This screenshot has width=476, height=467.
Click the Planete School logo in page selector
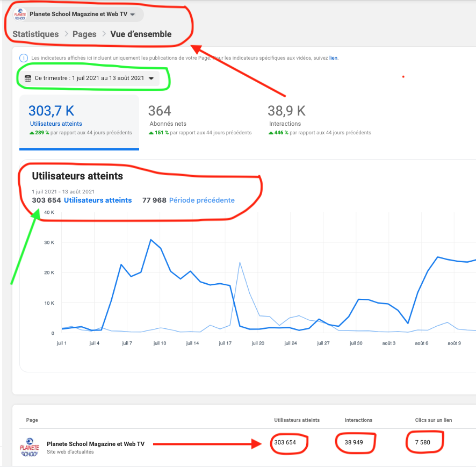tap(20, 15)
